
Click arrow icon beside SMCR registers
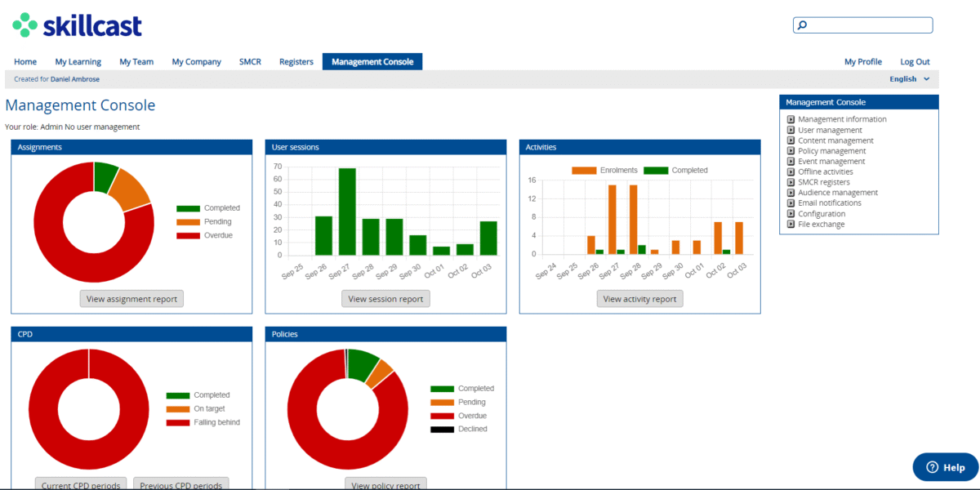tap(791, 182)
